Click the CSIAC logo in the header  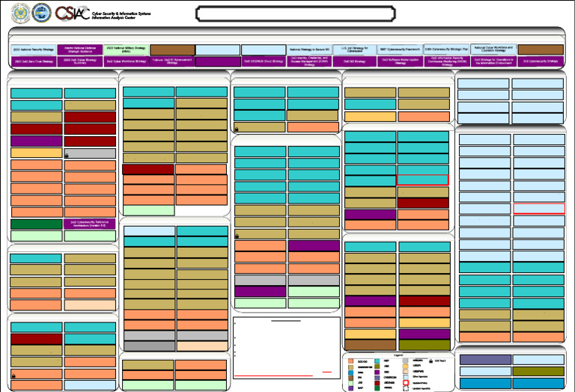coord(72,13)
